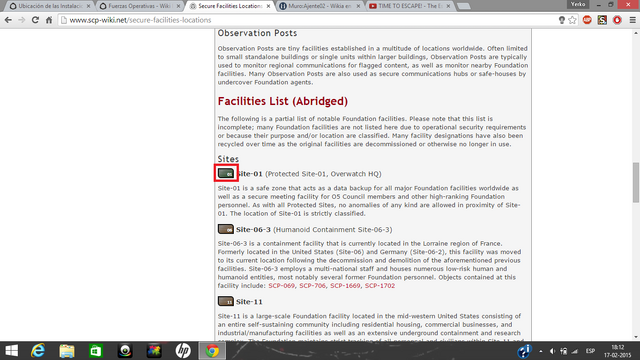Open the clock showing 17-02-2015
The image size is (640, 360).
(618, 351)
